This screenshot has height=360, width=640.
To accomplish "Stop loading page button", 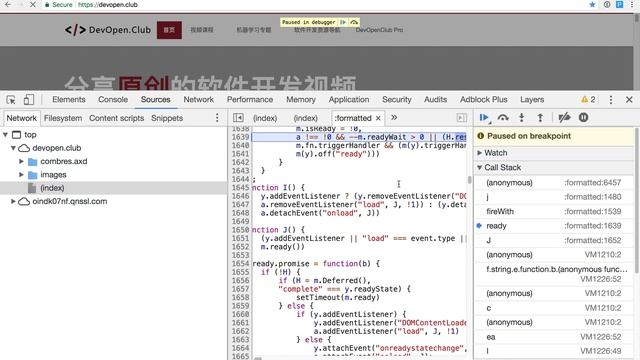I will [x=33, y=4].
